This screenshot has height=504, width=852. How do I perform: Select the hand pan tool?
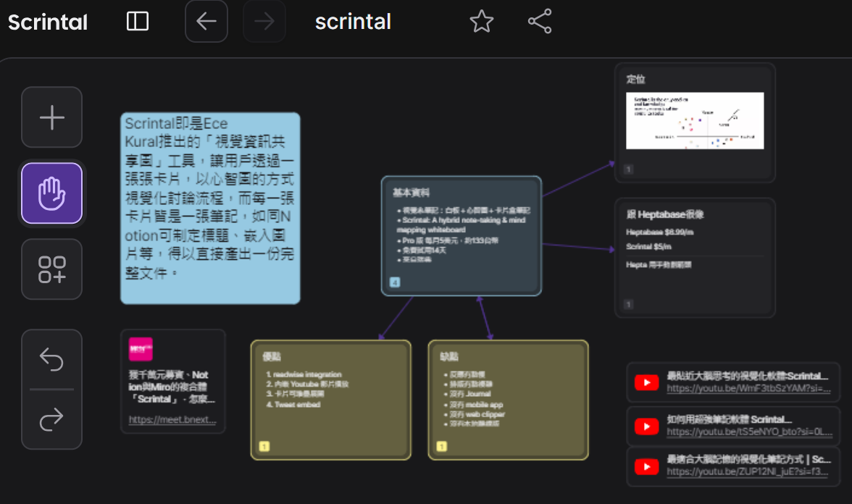52,193
